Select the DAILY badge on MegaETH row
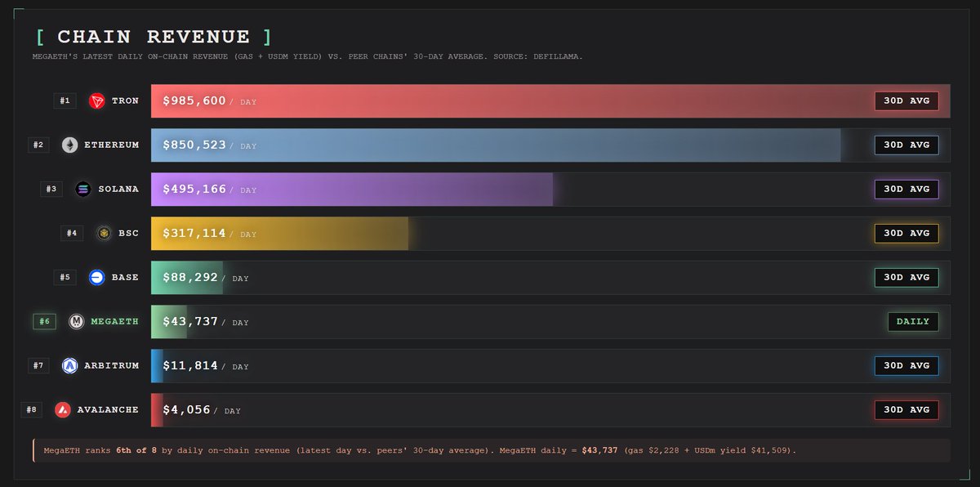980x487 pixels. tap(913, 322)
